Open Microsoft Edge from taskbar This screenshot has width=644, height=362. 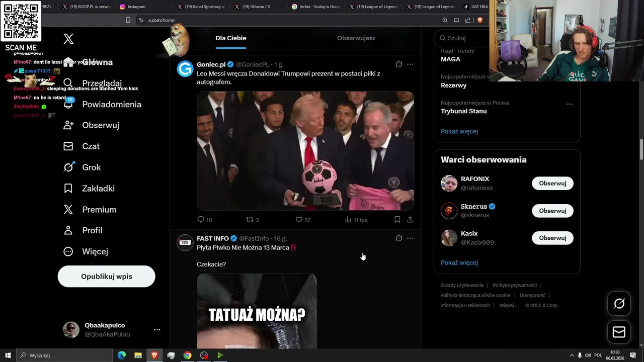point(122,355)
